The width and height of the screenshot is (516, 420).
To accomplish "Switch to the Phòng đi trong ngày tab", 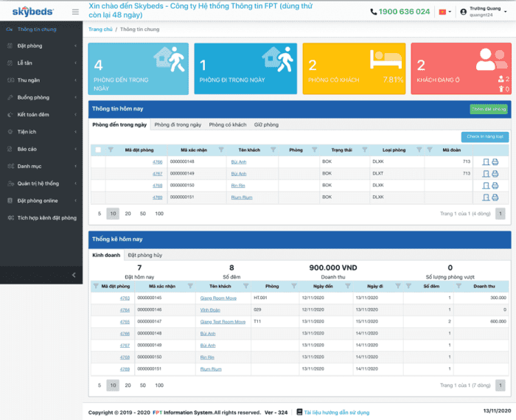I will (x=178, y=125).
